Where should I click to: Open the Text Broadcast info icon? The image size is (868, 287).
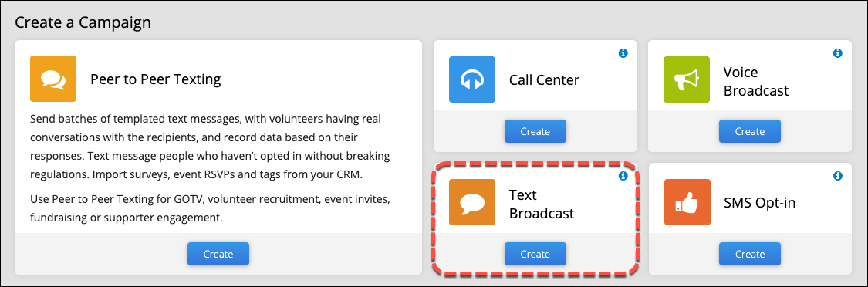(x=623, y=176)
